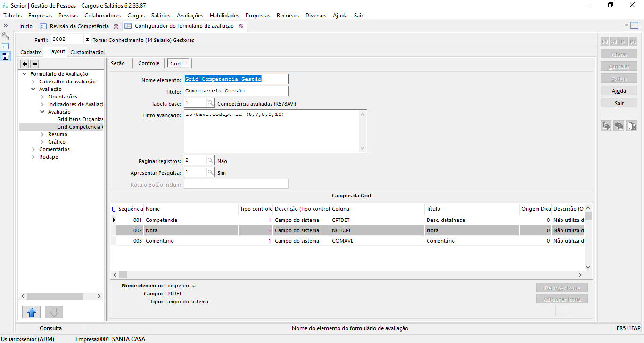
Task: Click the minus icon above the tree
Action: click(x=34, y=64)
